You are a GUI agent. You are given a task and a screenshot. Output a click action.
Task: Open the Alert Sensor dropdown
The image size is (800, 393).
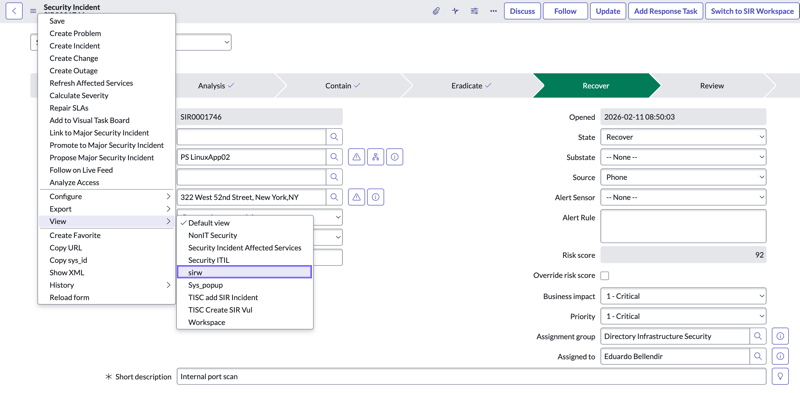683,197
